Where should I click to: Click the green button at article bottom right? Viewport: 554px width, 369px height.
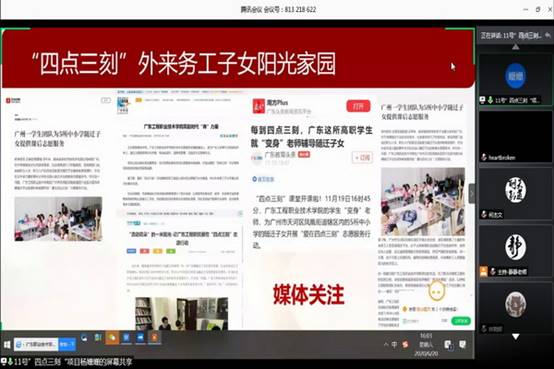tap(461, 321)
